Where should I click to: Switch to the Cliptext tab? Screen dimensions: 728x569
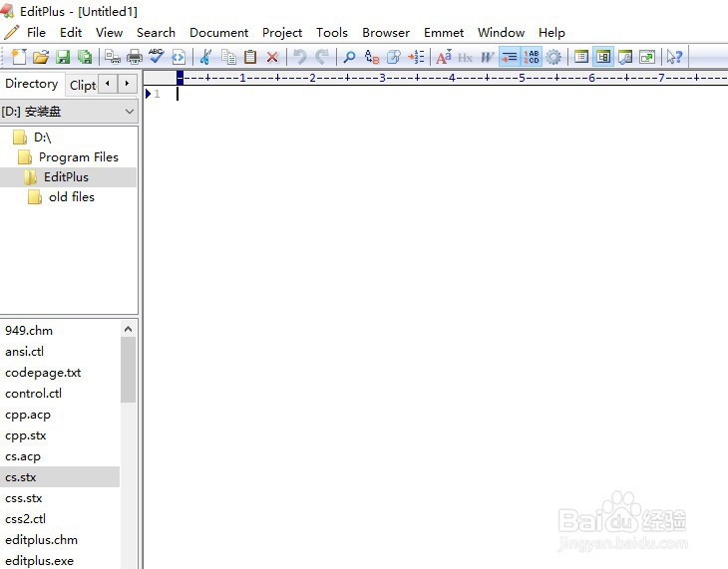tap(82, 85)
